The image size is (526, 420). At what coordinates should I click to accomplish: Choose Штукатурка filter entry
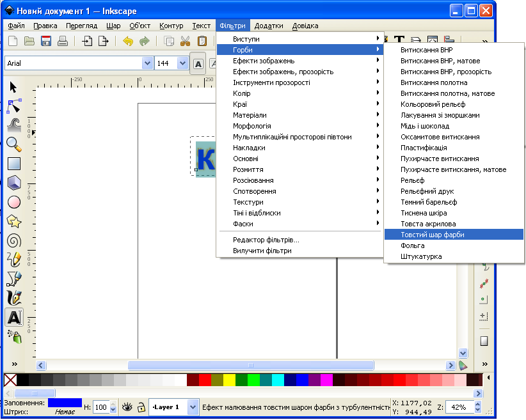pos(454,256)
